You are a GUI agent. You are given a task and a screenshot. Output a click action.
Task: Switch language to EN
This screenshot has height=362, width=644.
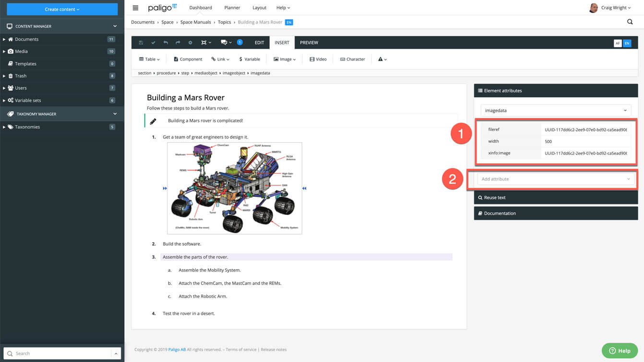click(627, 43)
